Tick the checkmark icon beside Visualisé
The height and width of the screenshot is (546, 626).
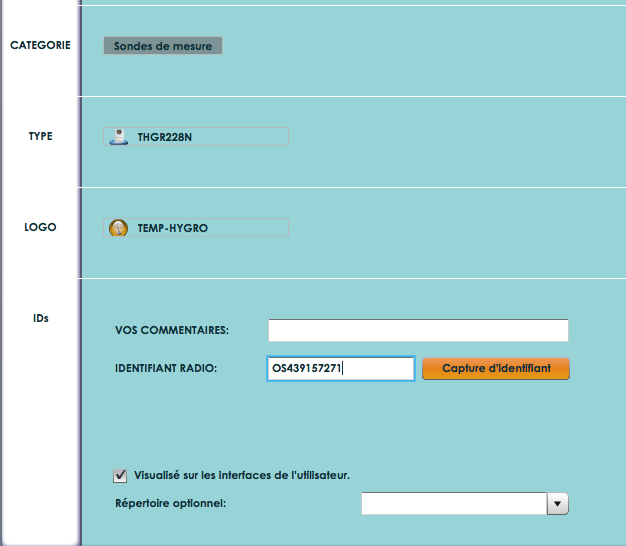pos(120,475)
